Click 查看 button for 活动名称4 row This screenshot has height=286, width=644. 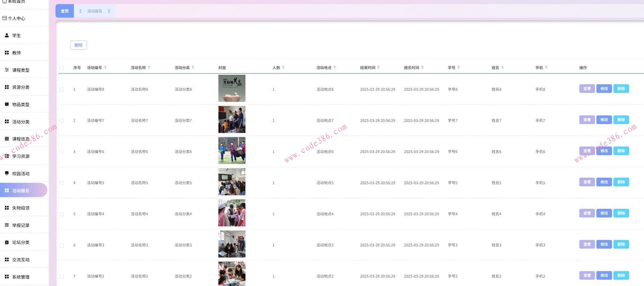click(x=587, y=213)
